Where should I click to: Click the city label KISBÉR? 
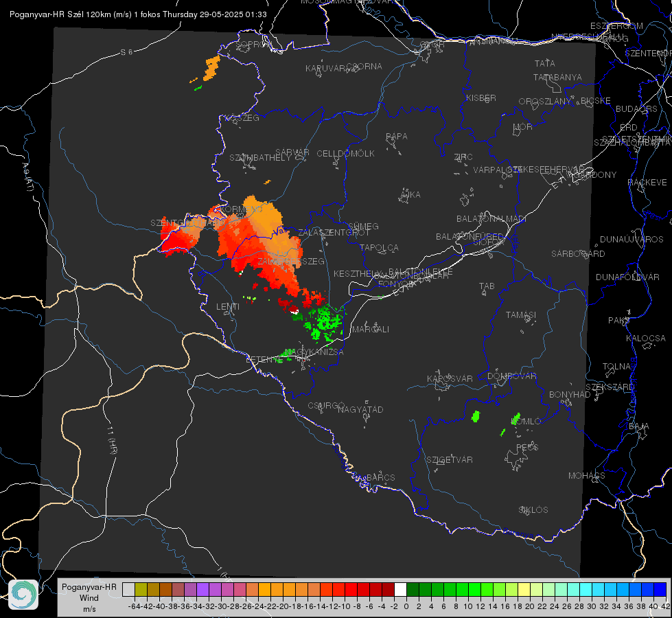[481, 98]
